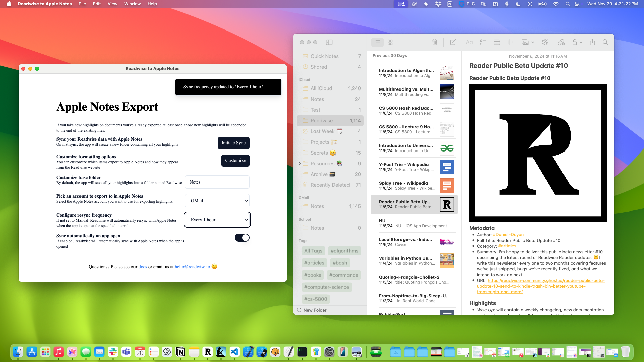Open the Recently Deleted folder

tap(330, 185)
